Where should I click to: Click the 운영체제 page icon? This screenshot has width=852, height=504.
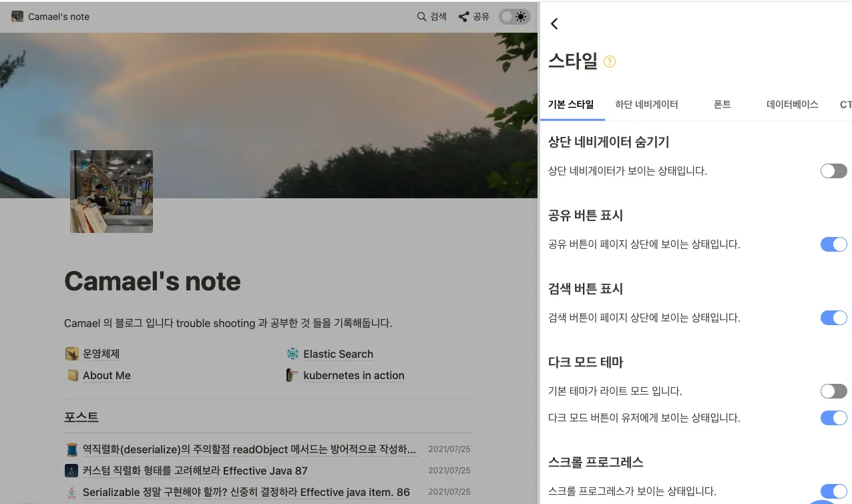point(72,354)
